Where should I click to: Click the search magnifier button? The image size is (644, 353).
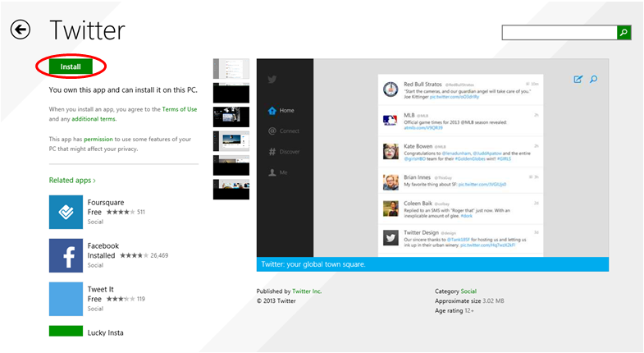[623, 33]
